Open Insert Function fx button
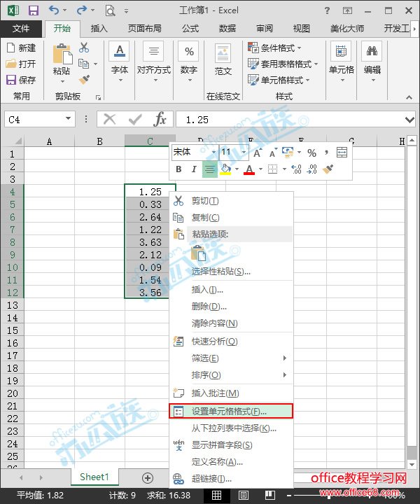This screenshot has height=504, width=420. [x=160, y=119]
